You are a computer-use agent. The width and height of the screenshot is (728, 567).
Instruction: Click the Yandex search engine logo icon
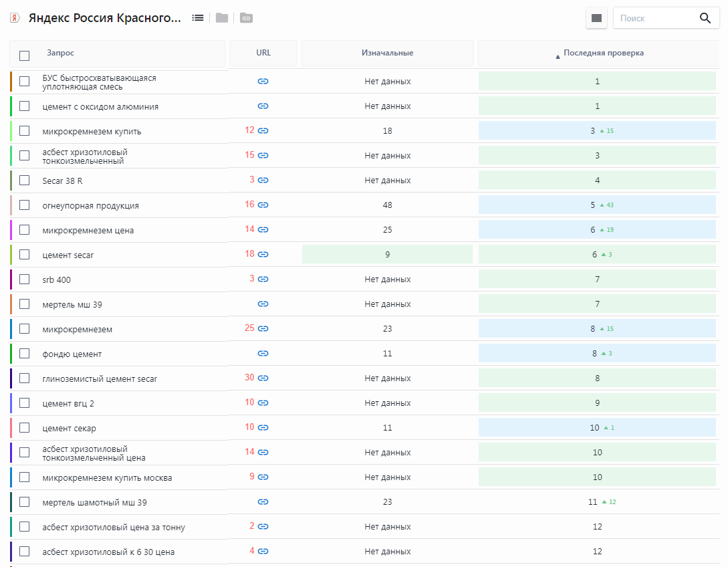point(15,18)
